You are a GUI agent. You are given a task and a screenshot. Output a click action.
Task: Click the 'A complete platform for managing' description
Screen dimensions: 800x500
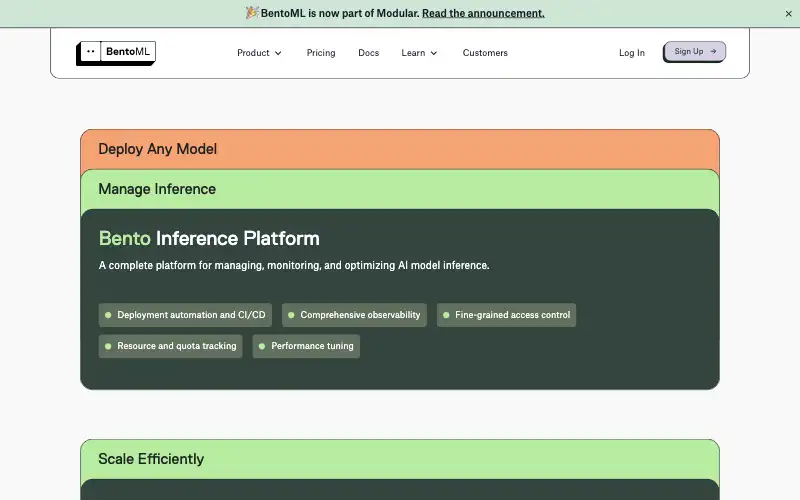click(x=294, y=265)
